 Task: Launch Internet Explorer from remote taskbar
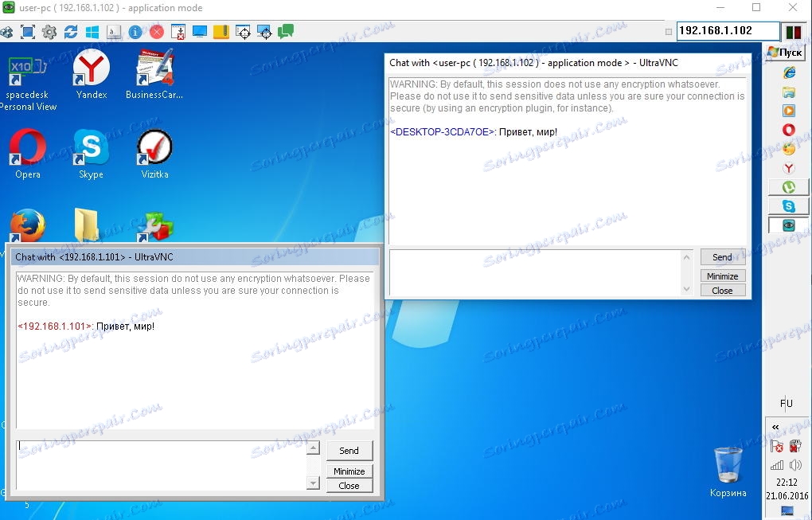click(789, 72)
